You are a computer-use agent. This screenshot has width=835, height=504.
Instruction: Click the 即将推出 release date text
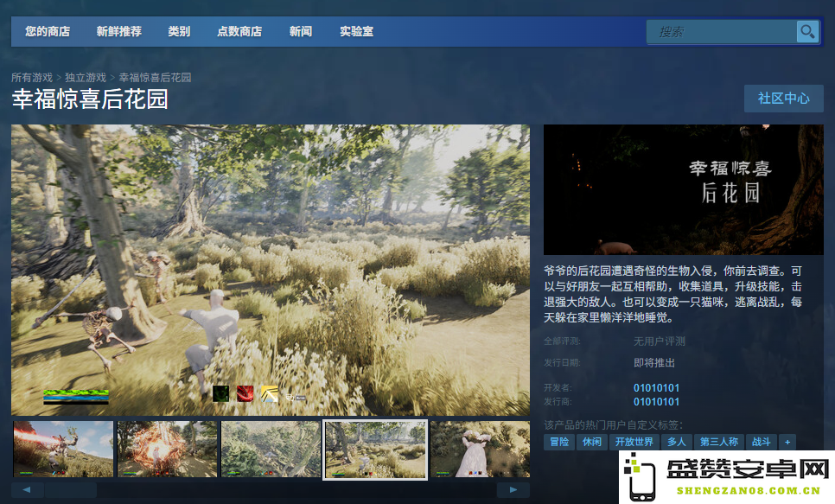[654, 363]
